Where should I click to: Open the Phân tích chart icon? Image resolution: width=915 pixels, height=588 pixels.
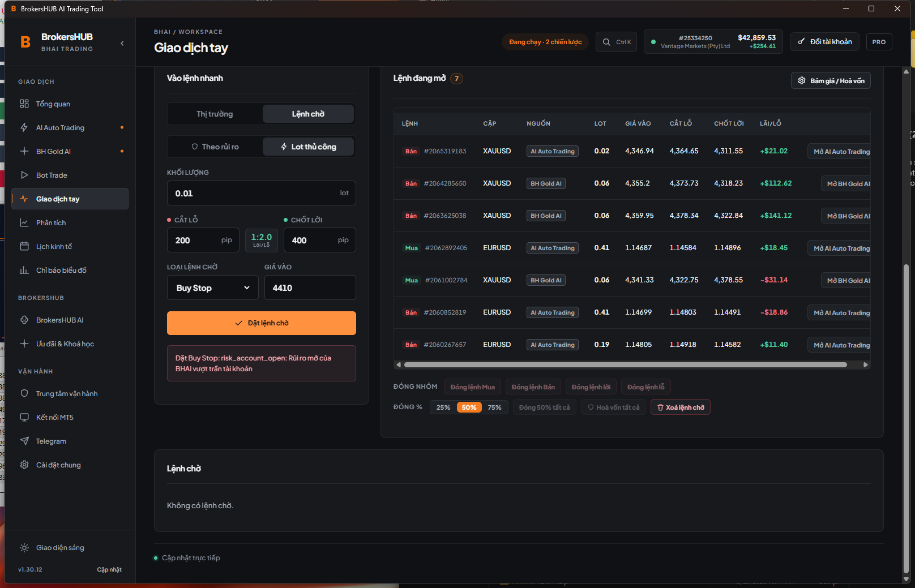(24, 222)
